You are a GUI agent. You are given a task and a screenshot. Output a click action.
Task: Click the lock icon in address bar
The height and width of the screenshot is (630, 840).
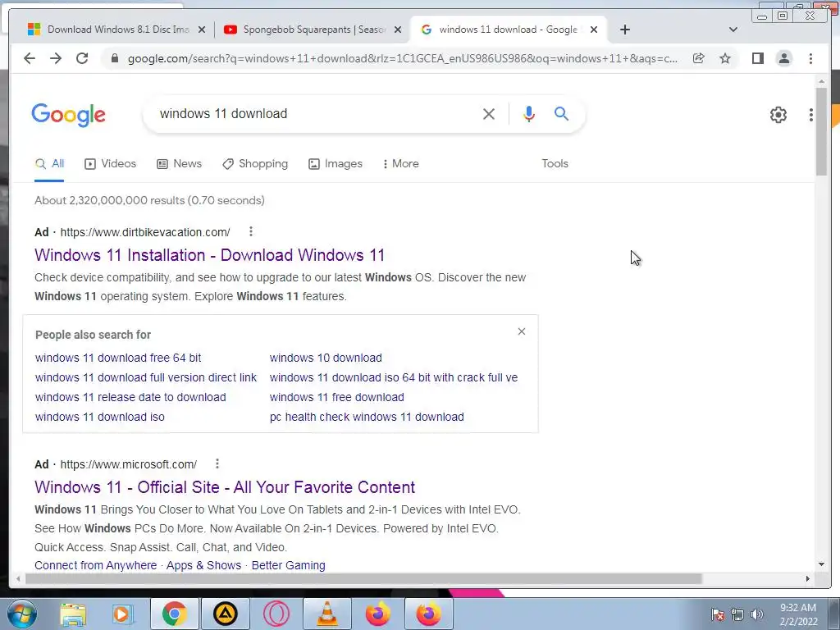[x=114, y=58]
